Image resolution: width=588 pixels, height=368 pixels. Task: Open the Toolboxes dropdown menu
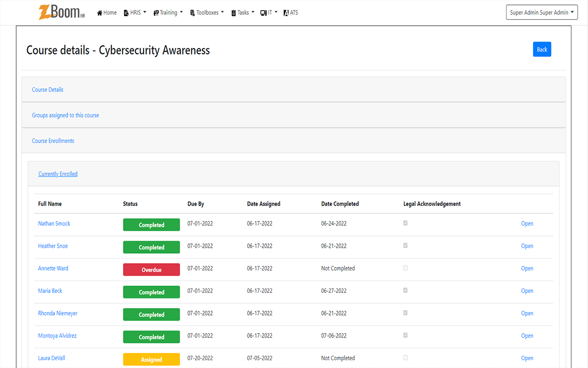[207, 13]
